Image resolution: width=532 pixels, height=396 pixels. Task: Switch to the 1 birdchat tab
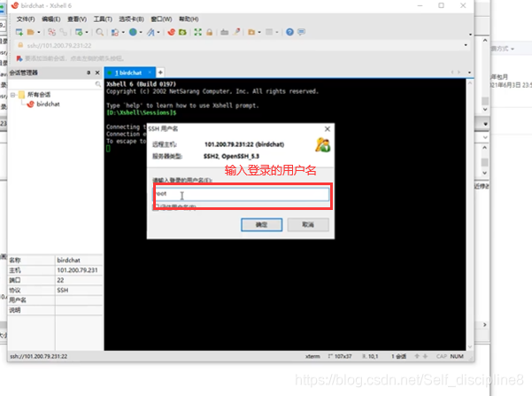(128, 73)
